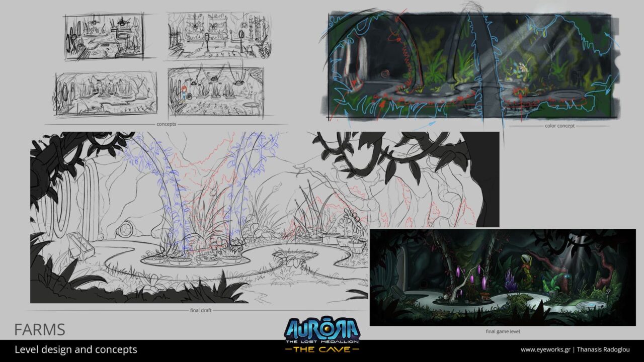Click "THE CAVE" subtitle under the logo
Image resolution: width=644 pixels, height=362 pixels.
click(x=322, y=349)
